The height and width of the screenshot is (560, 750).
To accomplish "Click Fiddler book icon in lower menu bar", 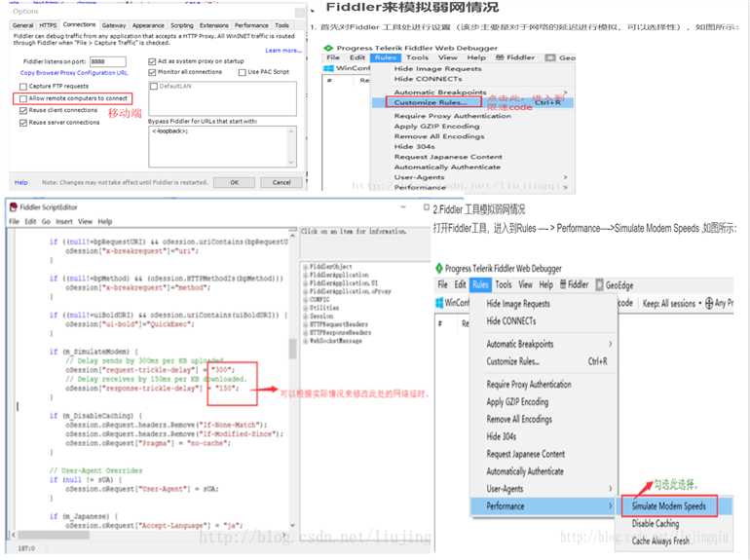I will (563, 284).
